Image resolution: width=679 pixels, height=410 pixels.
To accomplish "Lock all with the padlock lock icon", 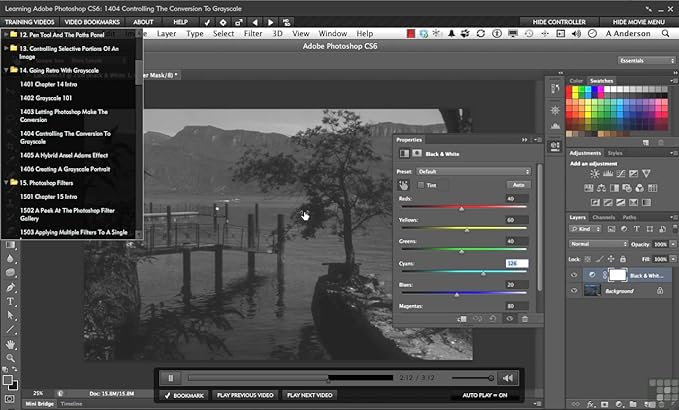I will pos(623,259).
